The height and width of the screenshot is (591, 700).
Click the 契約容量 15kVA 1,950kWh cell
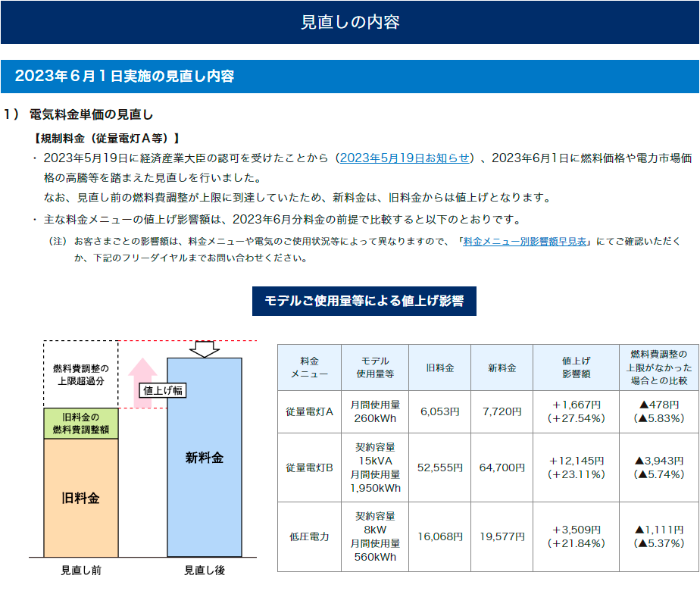click(x=375, y=467)
